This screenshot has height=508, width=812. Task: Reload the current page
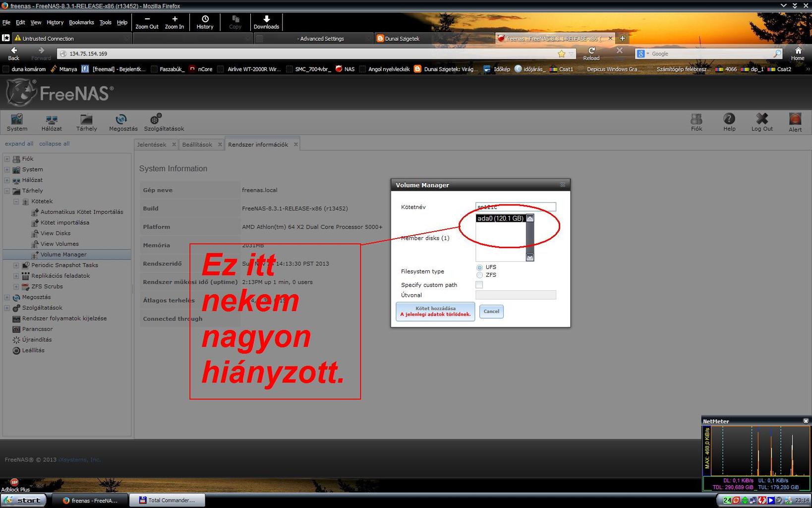(591, 54)
